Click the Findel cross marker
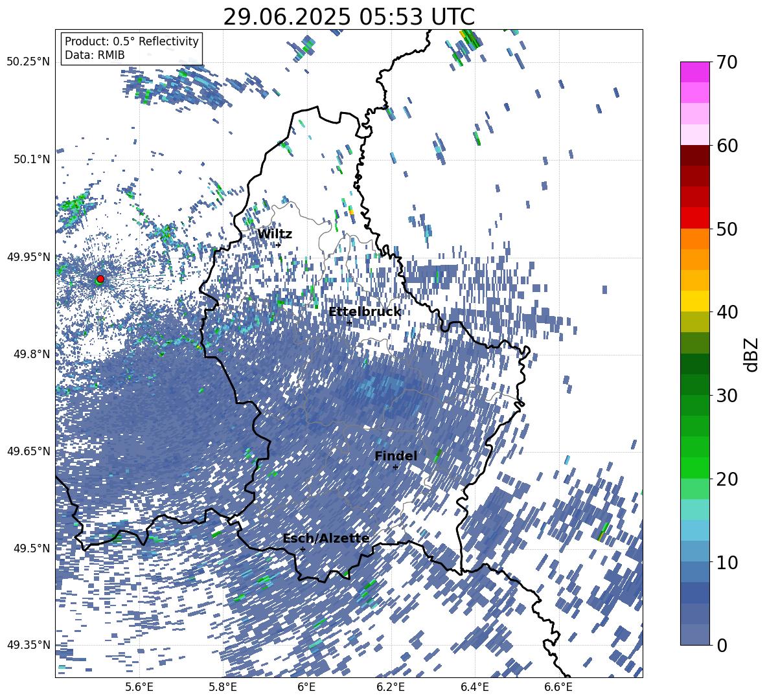The width and height of the screenshot is (767, 700). pos(395,468)
